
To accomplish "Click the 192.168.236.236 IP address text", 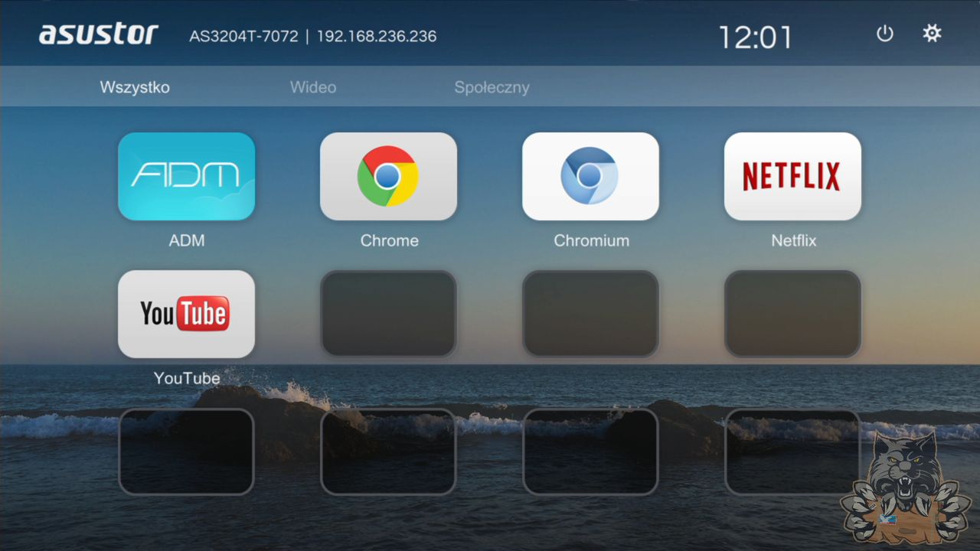I will 377,36.
